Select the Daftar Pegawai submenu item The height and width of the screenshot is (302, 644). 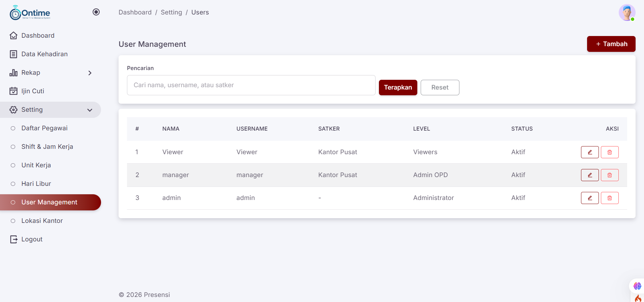tap(44, 128)
